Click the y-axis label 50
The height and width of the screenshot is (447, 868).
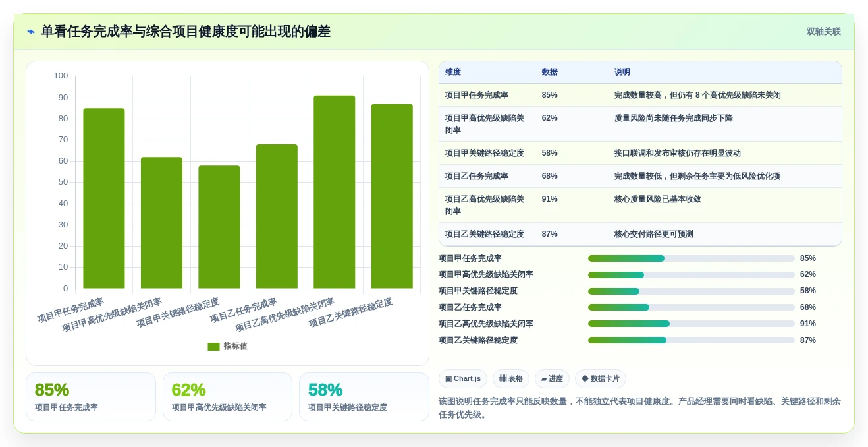pos(63,182)
